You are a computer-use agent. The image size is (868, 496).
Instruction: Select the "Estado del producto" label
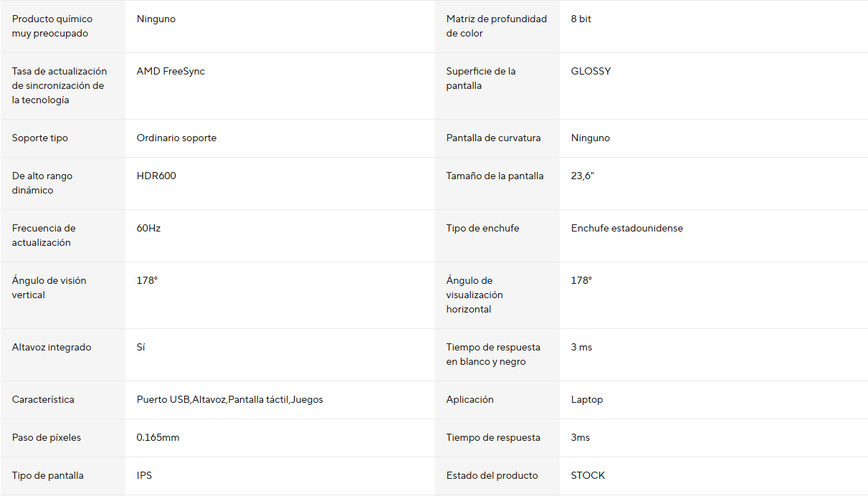pos(492,476)
